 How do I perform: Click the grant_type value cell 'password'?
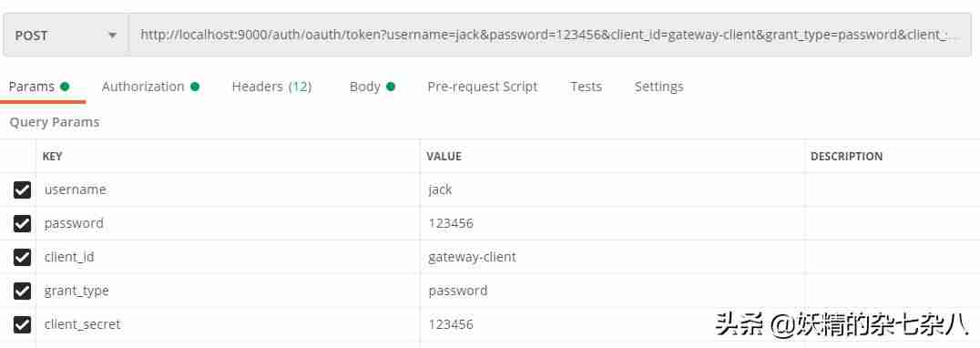612,292
